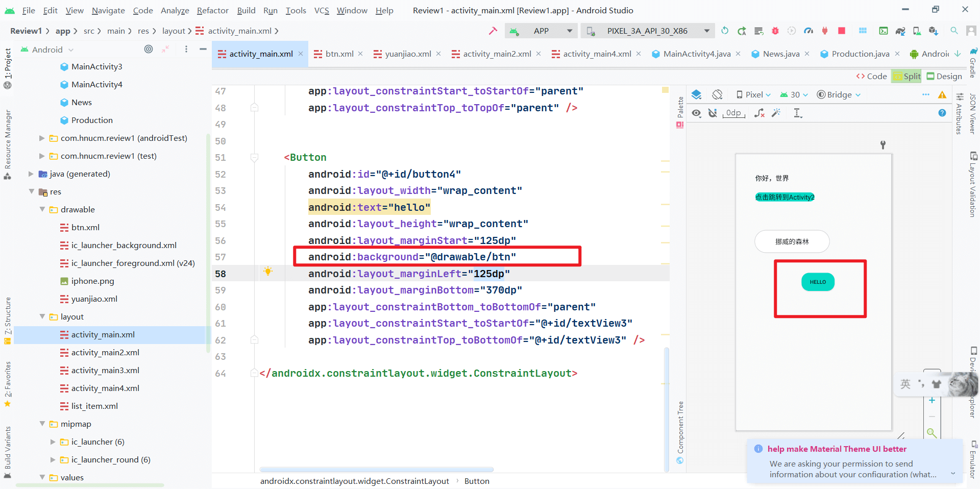Viewport: 980px width, 489px height.
Task: Open the PIXEL_3A_API_30_X86 device dropdown
Action: tap(647, 31)
